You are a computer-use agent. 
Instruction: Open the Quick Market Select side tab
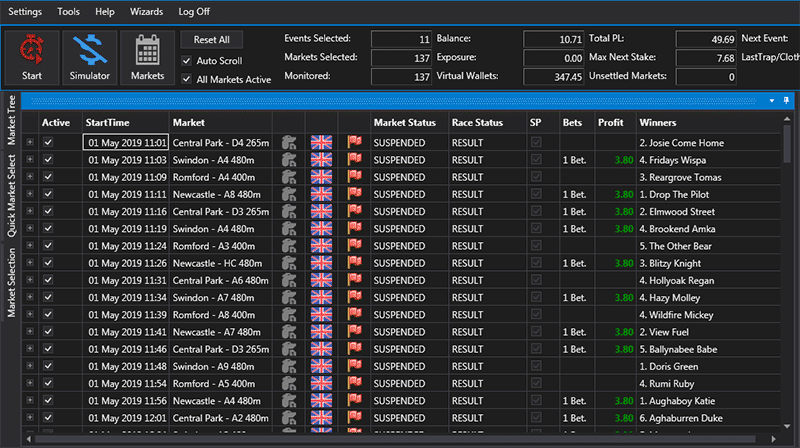pyautogui.click(x=11, y=196)
